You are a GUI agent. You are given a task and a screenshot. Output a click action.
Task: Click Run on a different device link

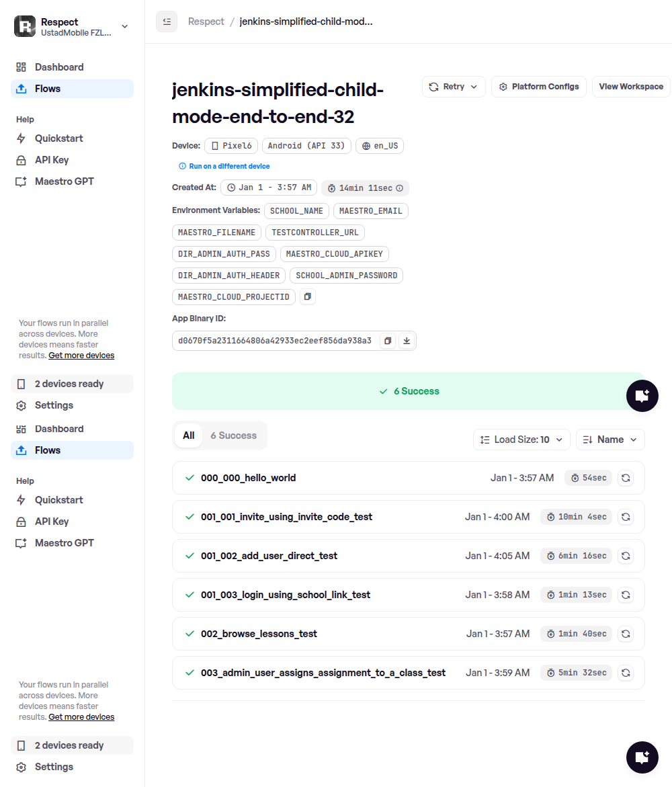(x=229, y=166)
